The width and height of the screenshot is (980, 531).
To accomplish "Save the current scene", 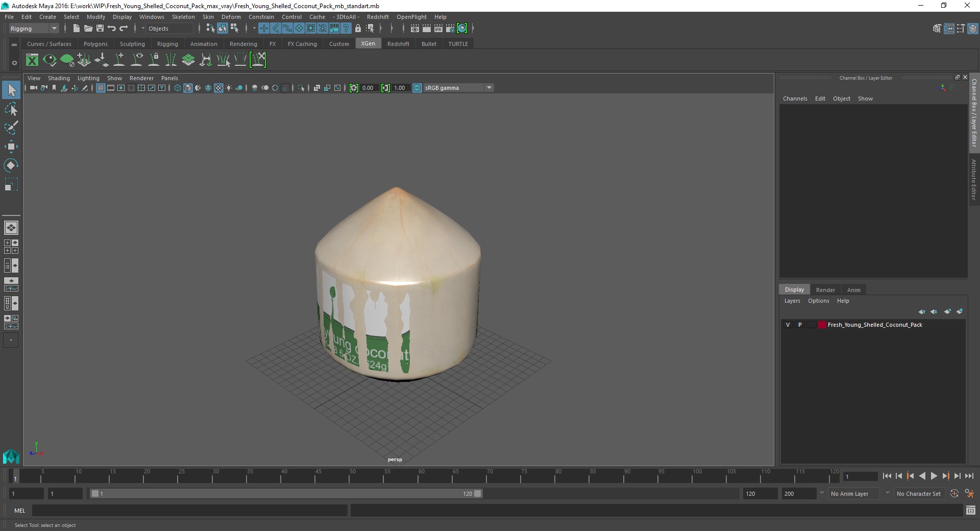I will coord(100,29).
